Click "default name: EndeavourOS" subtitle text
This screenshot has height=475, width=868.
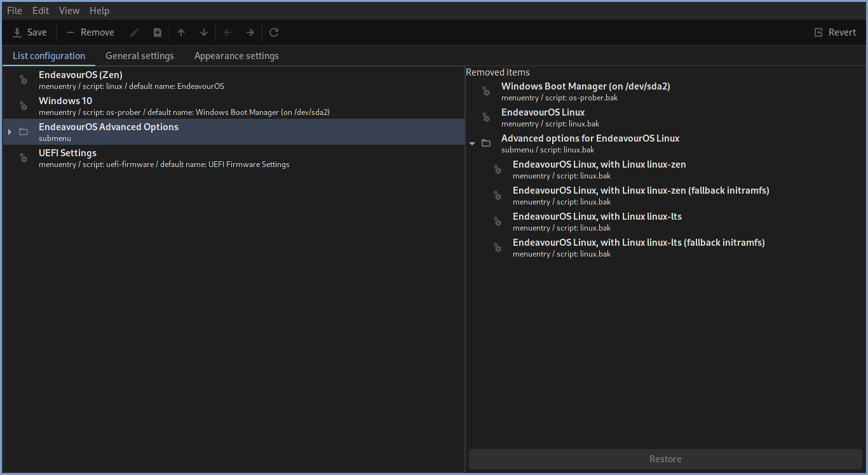pos(177,86)
